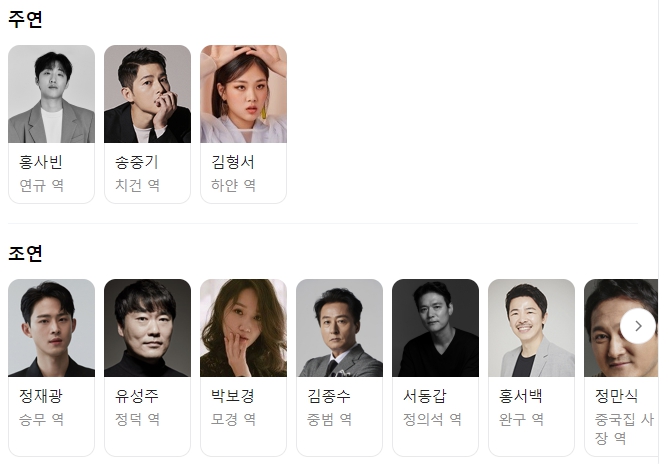Select 유성주 cast photo

click(148, 328)
